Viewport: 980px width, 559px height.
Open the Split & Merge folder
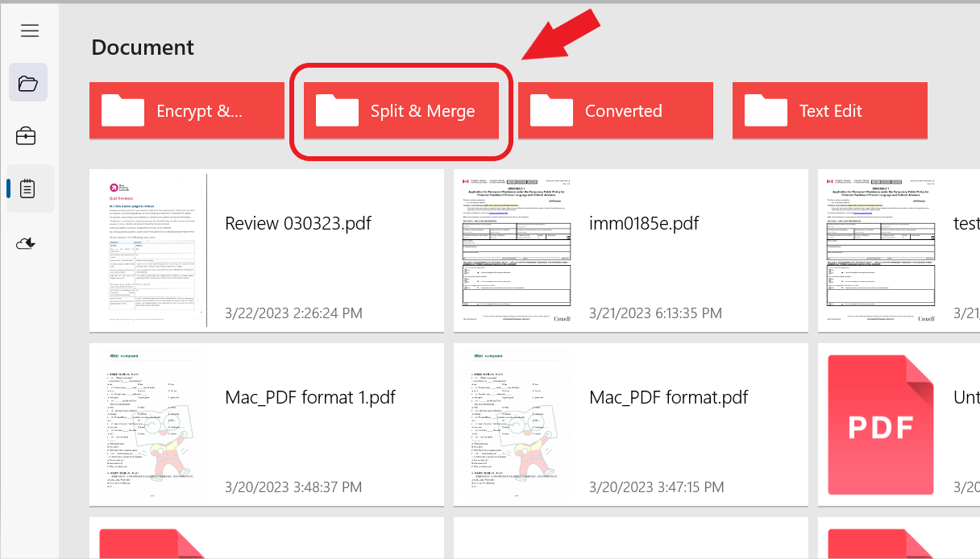point(401,110)
